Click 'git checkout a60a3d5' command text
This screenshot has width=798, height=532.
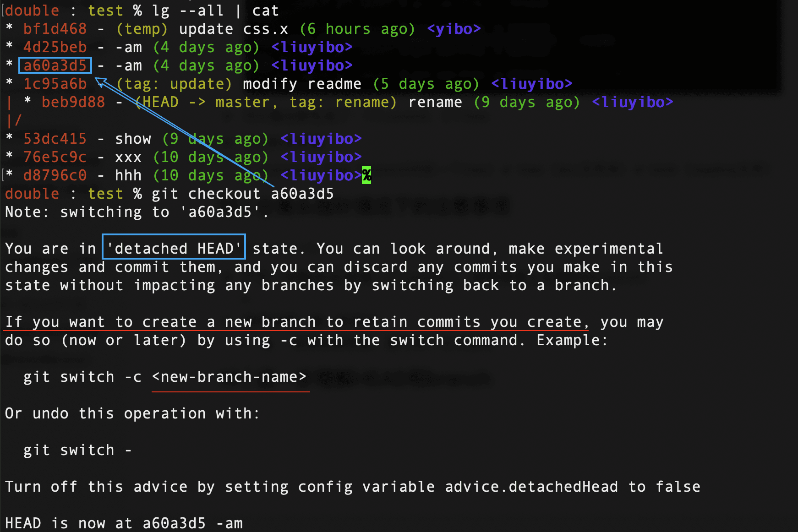[x=243, y=194]
